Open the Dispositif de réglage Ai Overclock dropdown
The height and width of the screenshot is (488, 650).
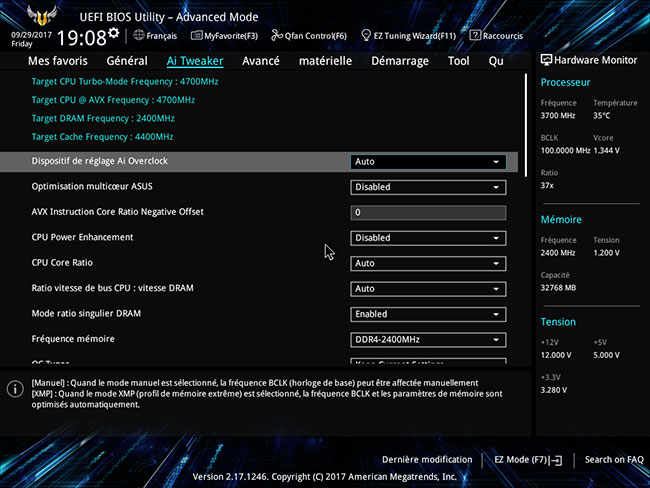tap(428, 162)
